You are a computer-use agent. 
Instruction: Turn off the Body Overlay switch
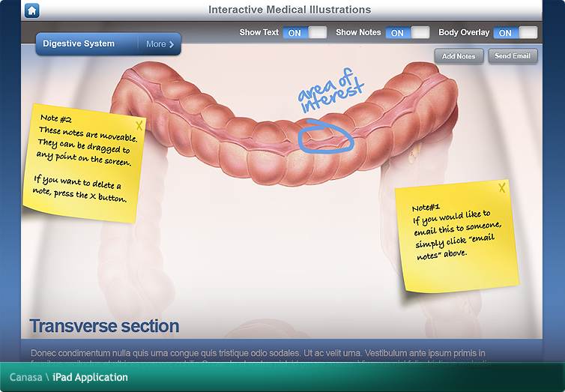[x=516, y=32]
